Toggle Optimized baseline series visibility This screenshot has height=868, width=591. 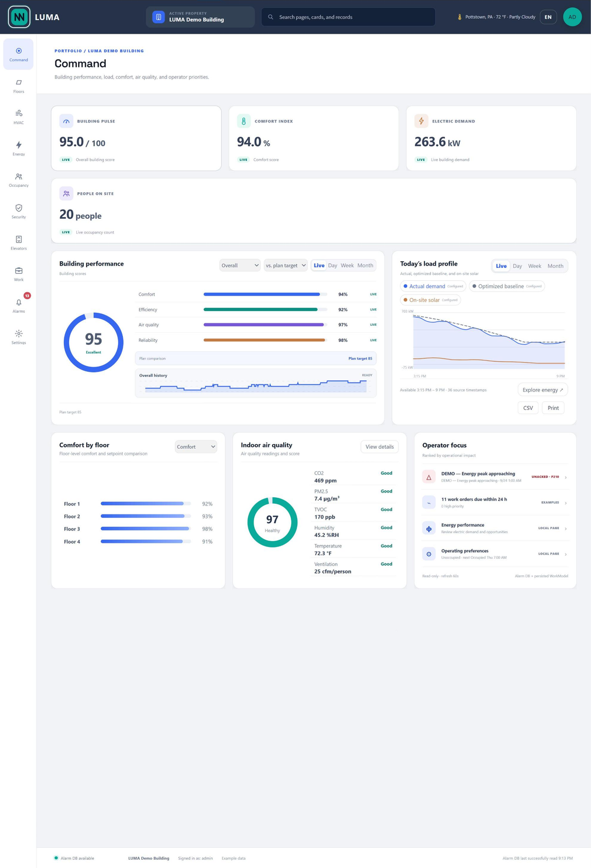coord(507,286)
